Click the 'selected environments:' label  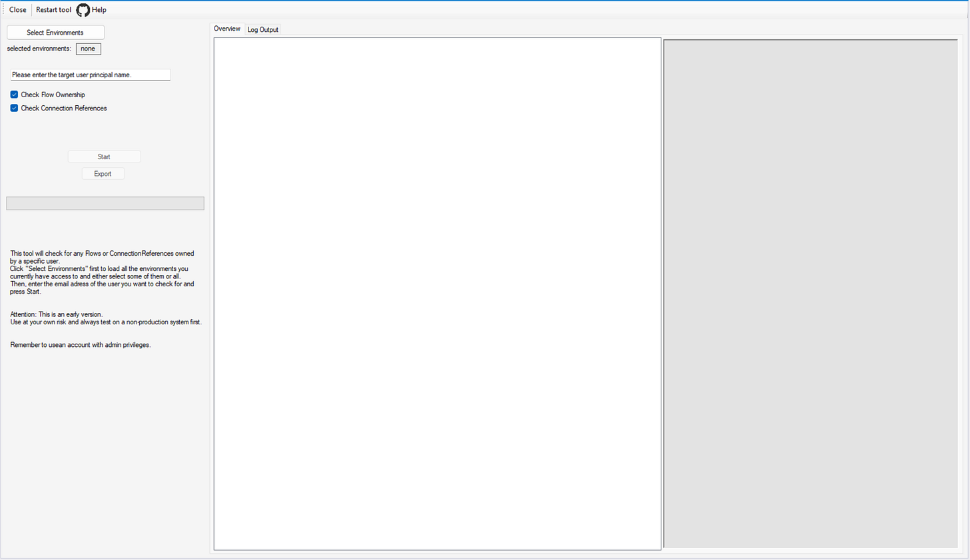coord(39,49)
